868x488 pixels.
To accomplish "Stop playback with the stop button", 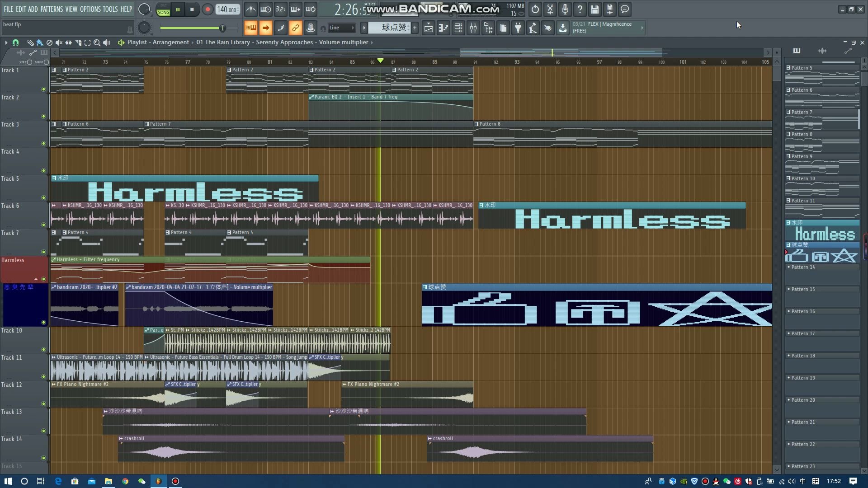I will pyautogui.click(x=192, y=9).
